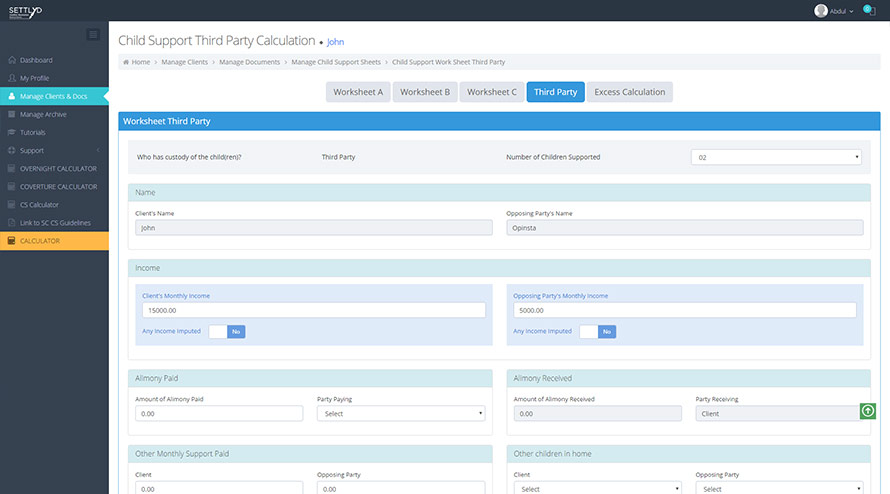The image size is (890, 494).
Task: Switch to the Worksheet A tab
Action: pyautogui.click(x=358, y=92)
